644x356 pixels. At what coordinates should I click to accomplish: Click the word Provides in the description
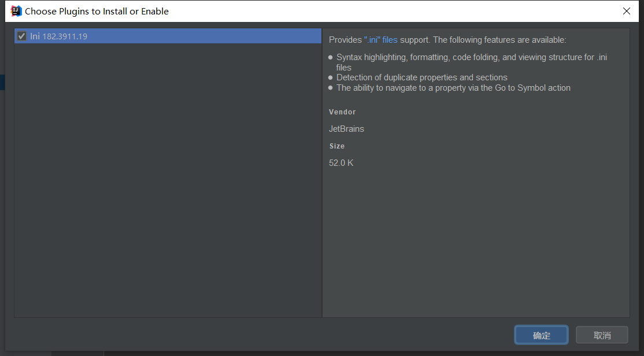point(345,40)
